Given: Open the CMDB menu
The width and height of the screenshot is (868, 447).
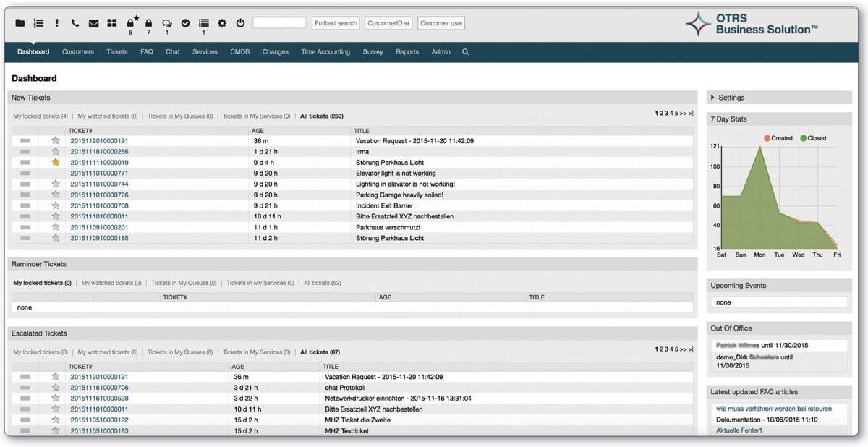Looking at the screenshot, I should [x=240, y=52].
